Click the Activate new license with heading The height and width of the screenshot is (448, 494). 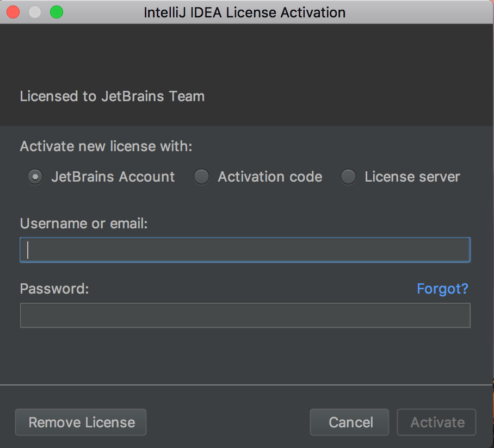coord(106,147)
